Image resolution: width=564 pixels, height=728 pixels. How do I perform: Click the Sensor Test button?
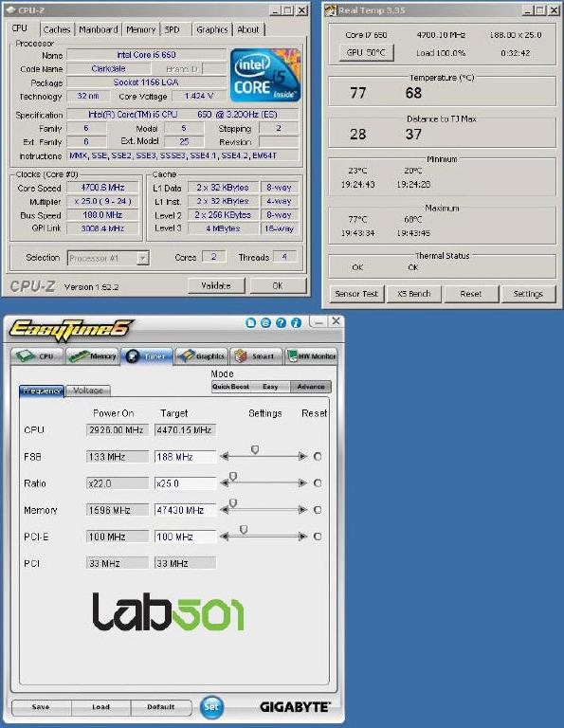coord(356,294)
